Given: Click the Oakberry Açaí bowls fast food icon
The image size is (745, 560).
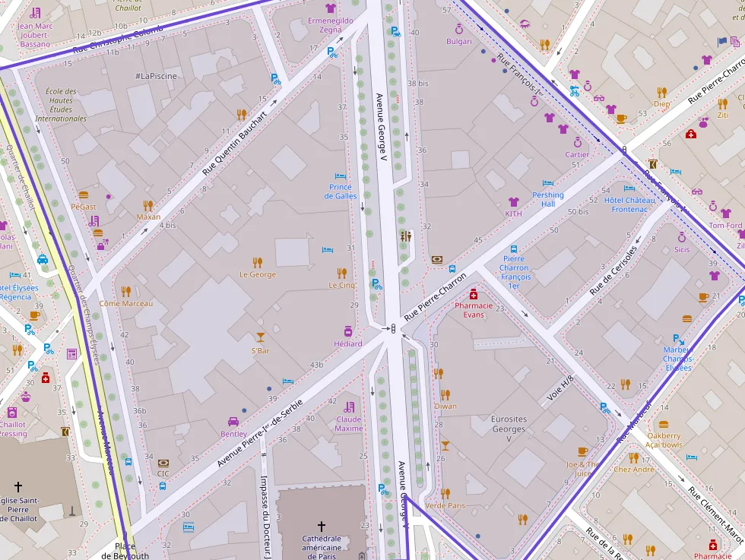Looking at the screenshot, I should tap(664, 424).
